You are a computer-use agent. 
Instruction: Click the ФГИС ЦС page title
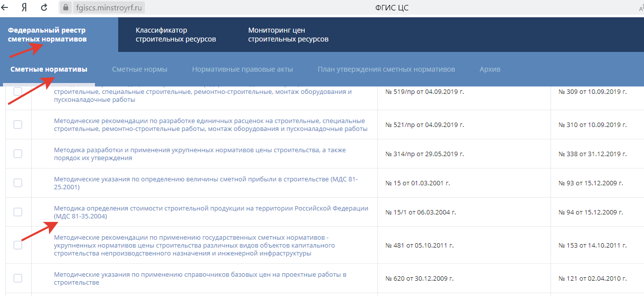392,8
